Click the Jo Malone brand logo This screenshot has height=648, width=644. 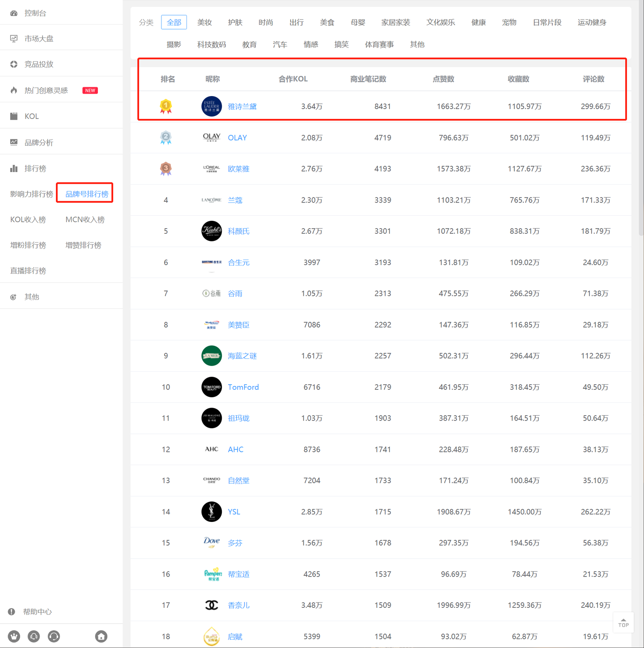(x=212, y=418)
